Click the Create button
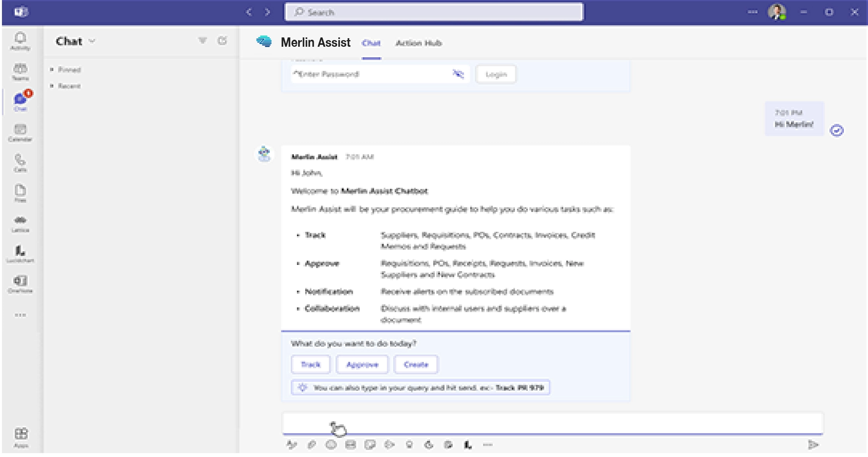Screen dimensions: 868x457 point(416,365)
